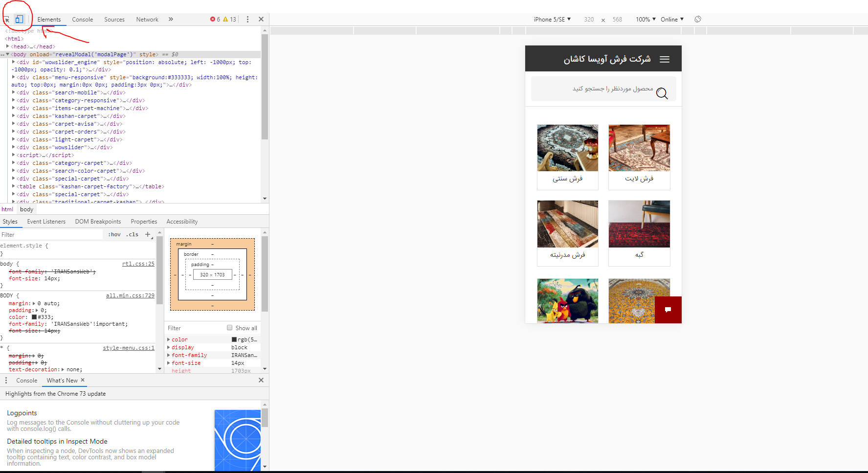Expand the category-responsive div node
The image size is (868, 473).
pyautogui.click(x=13, y=100)
